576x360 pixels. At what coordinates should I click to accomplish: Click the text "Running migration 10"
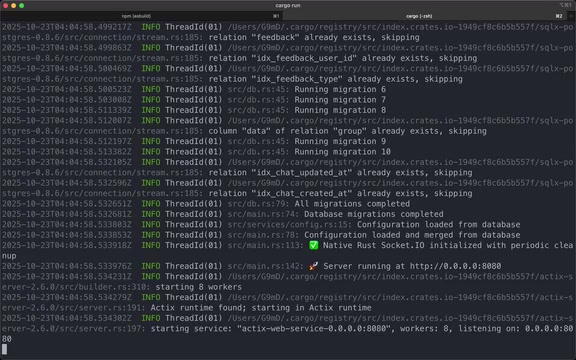coord(342,152)
